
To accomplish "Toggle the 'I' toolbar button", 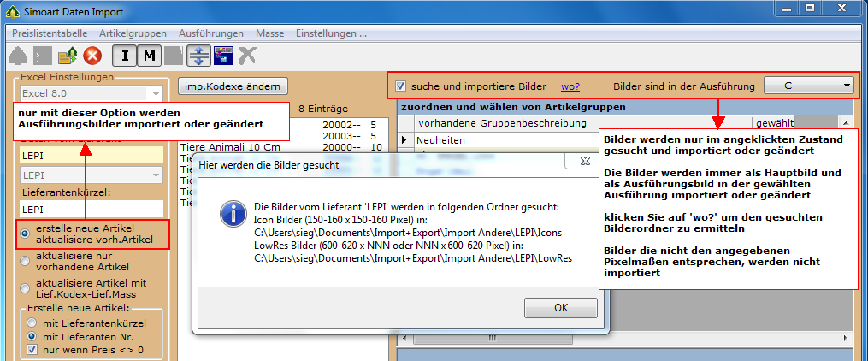I will (125, 56).
